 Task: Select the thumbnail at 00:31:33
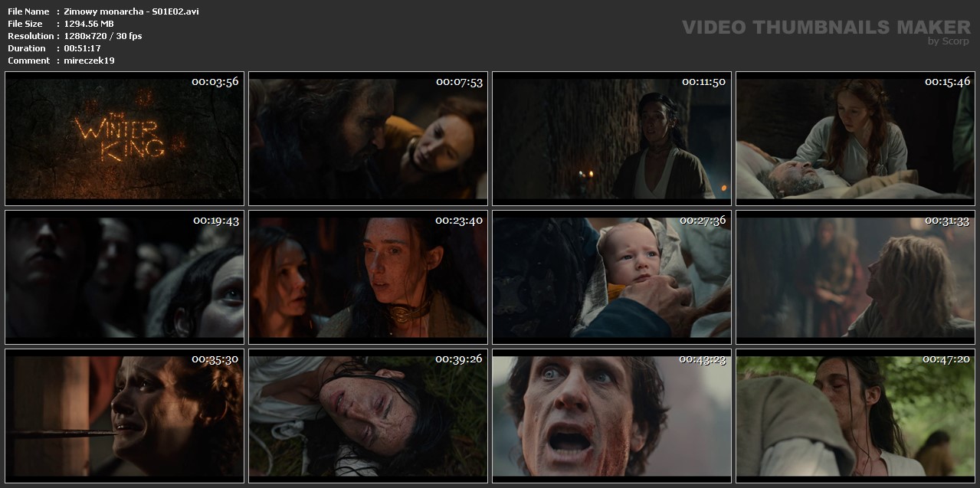855,277
